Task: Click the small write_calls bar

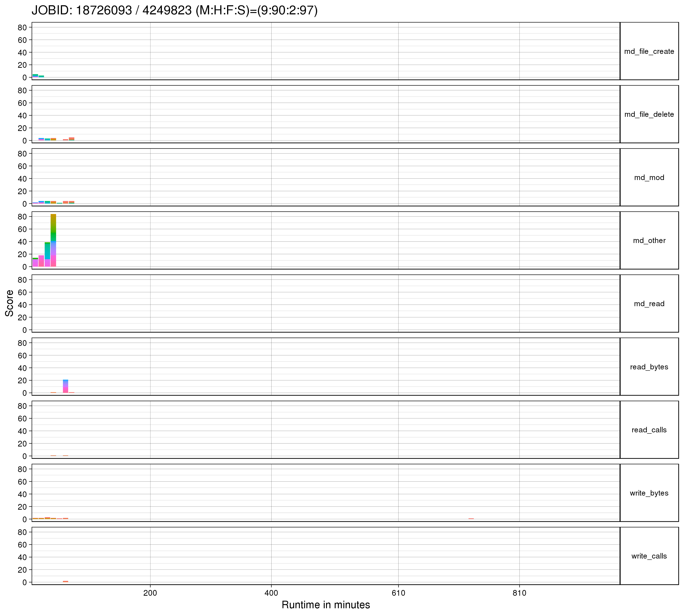Action: click(x=66, y=582)
